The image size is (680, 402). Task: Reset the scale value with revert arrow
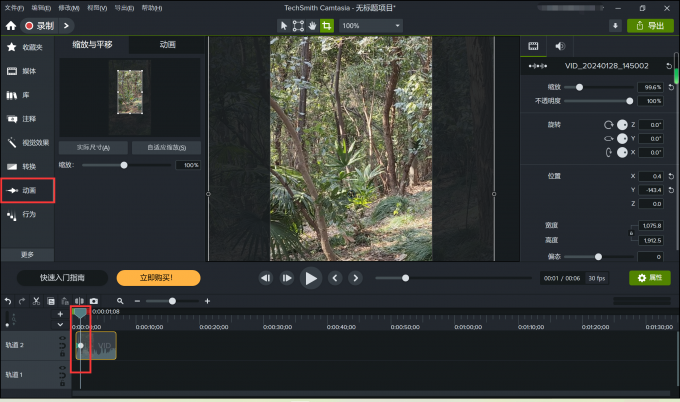[x=669, y=87]
